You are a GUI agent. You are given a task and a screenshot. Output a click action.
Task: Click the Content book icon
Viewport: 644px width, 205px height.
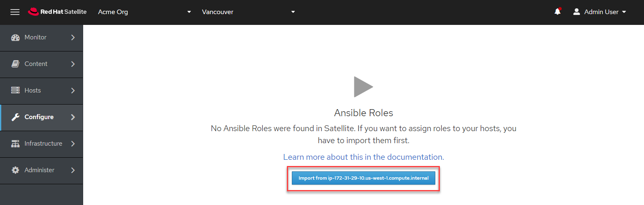pyautogui.click(x=15, y=64)
